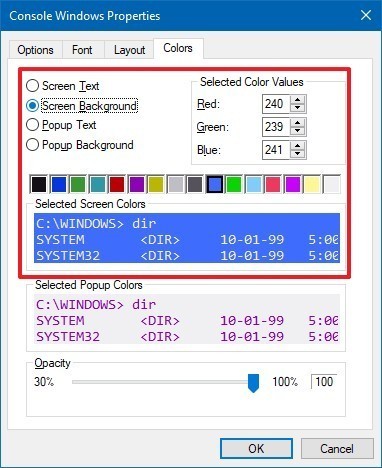Viewport: 382px width, 468px height.
Task: Confirm settings with the OK button
Action: tap(256, 449)
